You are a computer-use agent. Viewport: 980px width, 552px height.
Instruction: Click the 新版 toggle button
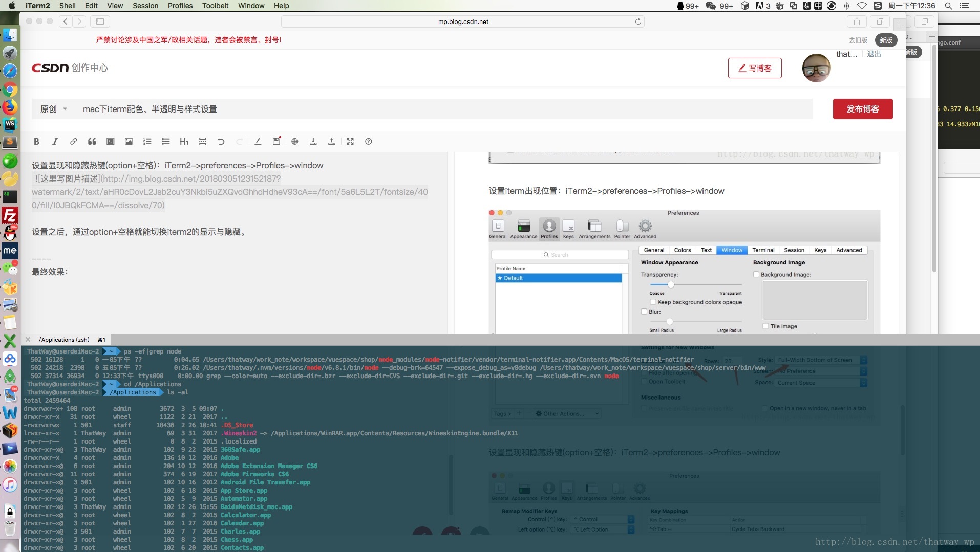[x=886, y=40]
